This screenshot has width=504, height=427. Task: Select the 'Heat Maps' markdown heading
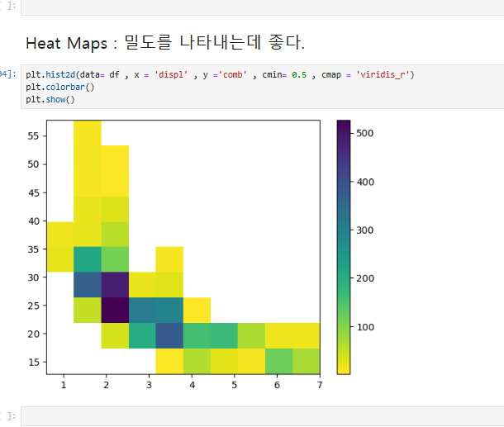165,43
